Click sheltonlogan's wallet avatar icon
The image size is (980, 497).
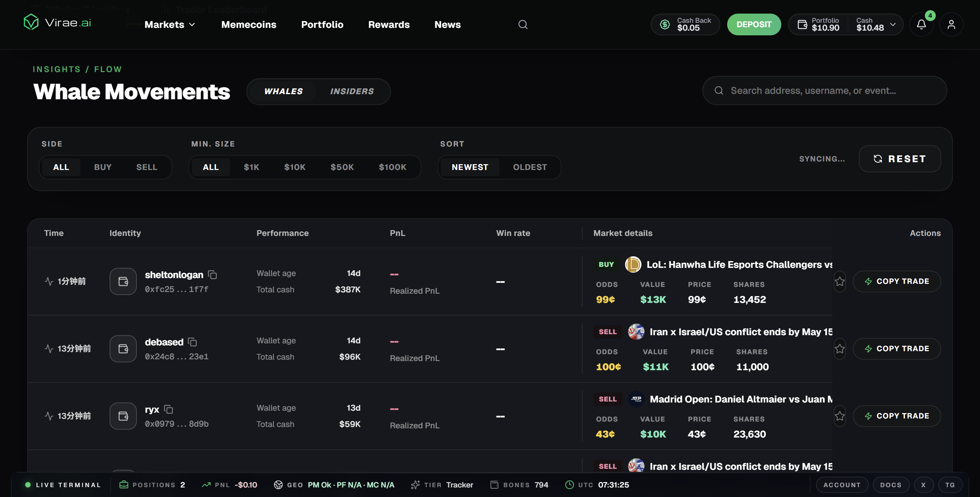(123, 281)
